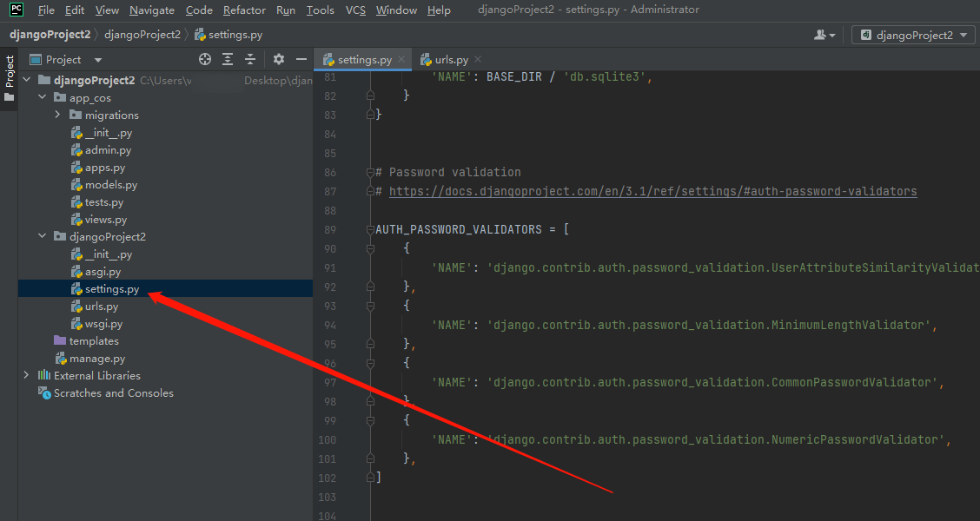Click the Collapse All icon in Project panel

pos(250,59)
